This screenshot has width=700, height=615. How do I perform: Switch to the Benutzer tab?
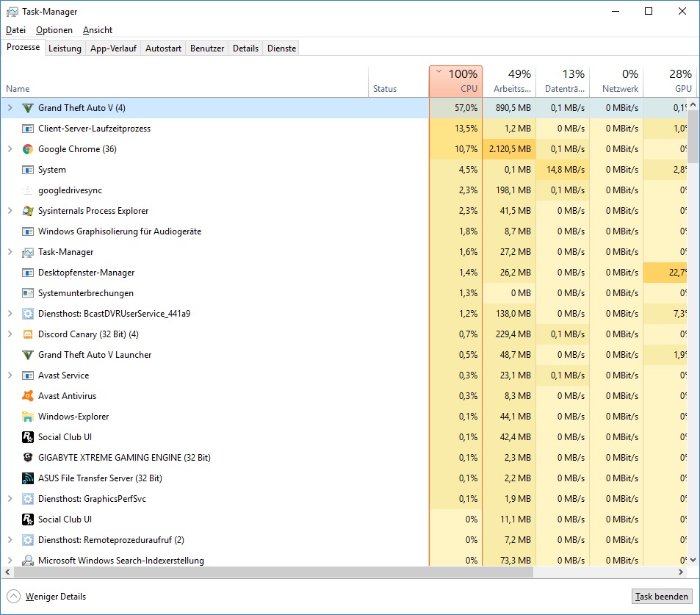(207, 48)
